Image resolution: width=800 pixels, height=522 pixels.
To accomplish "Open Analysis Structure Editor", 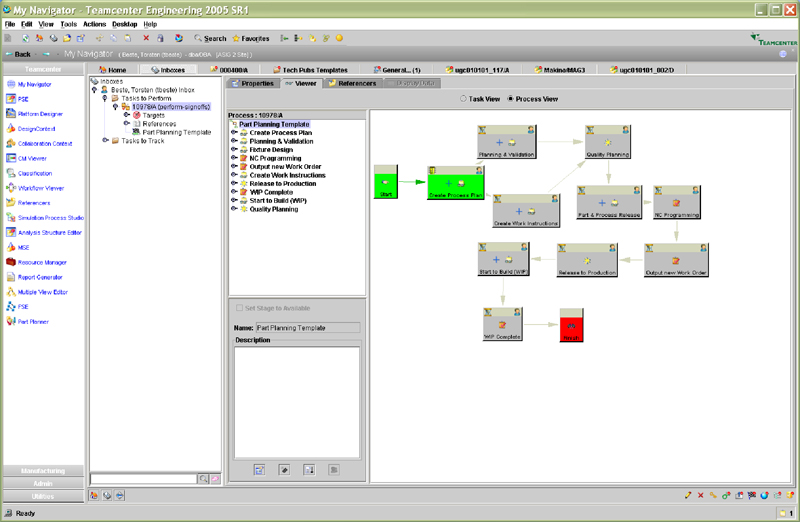I will (44, 232).
